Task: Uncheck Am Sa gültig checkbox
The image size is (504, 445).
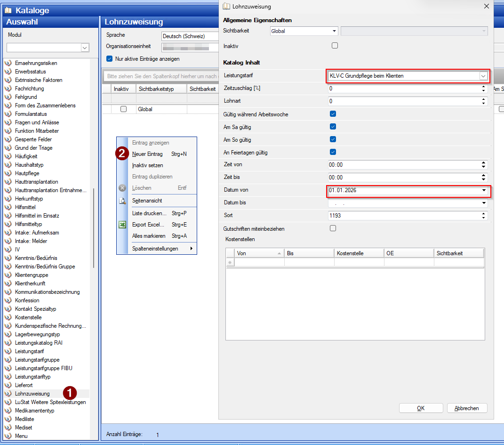Action: [x=333, y=127]
